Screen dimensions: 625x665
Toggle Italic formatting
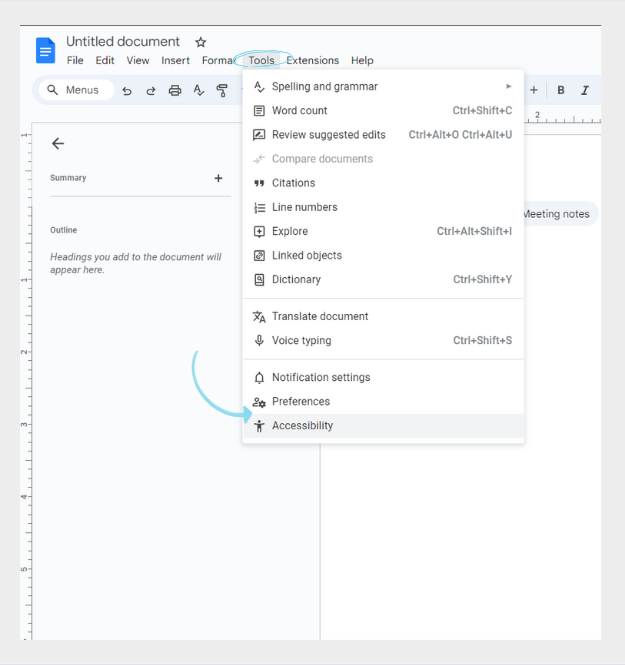[585, 90]
